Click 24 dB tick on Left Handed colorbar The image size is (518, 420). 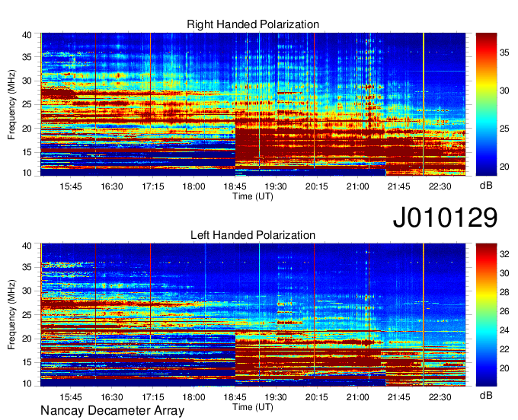(x=504, y=330)
